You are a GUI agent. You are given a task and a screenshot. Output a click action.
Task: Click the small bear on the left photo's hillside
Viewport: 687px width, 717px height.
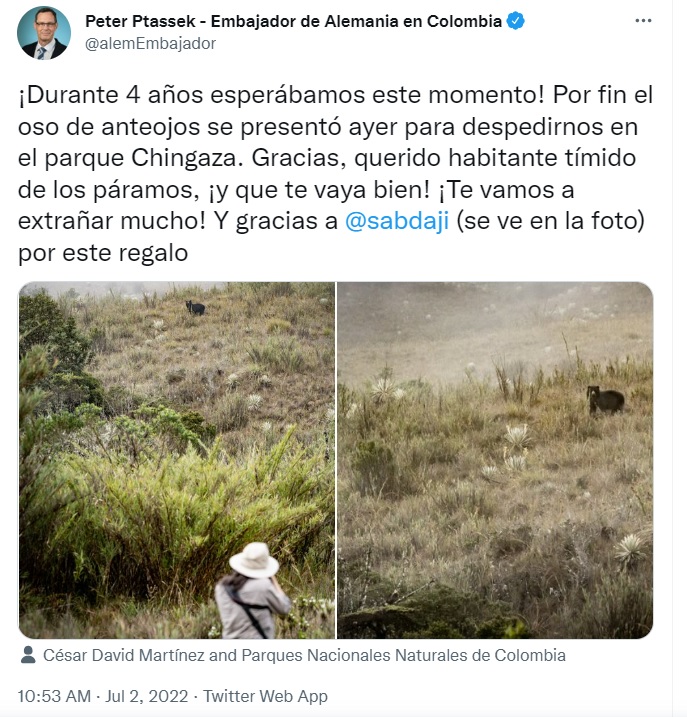196,308
